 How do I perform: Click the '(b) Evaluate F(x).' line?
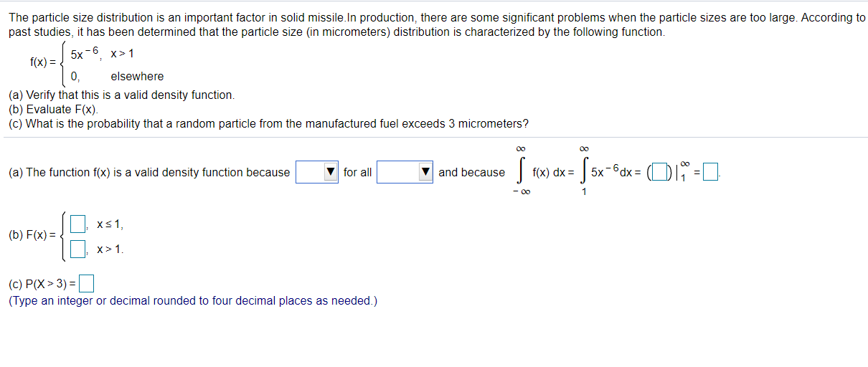click(x=54, y=110)
